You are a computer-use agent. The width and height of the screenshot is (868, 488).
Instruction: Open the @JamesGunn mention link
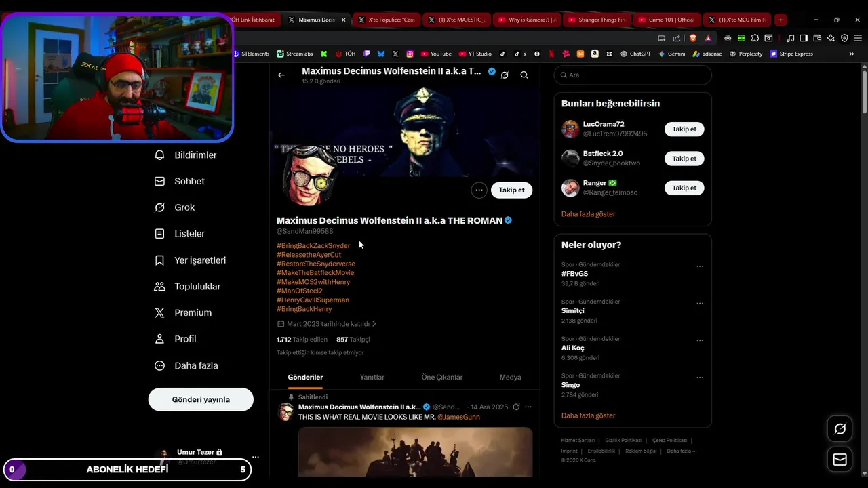[x=458, y=417]
